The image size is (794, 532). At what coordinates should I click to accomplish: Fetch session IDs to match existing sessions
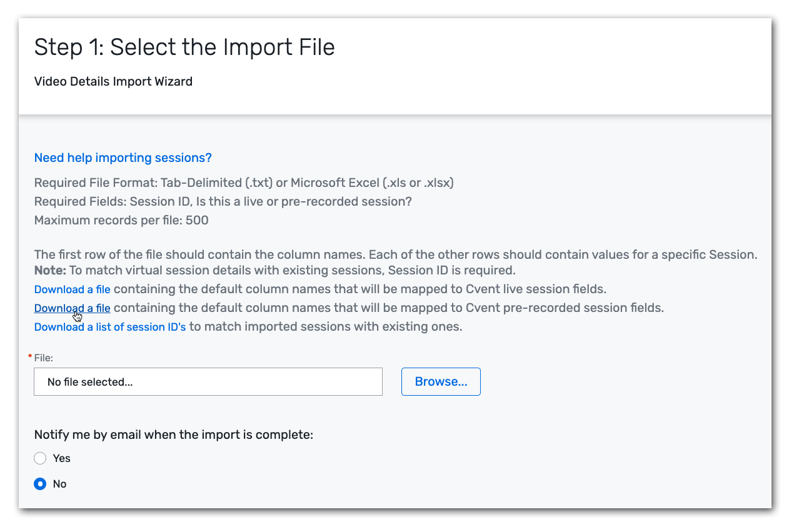click(110, 326)
